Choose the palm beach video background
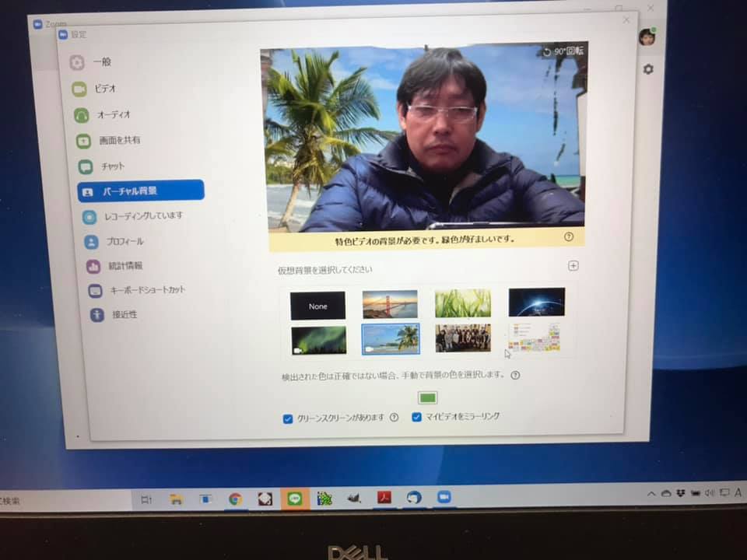This screenshot has width=747, height=560. [391, 339]
